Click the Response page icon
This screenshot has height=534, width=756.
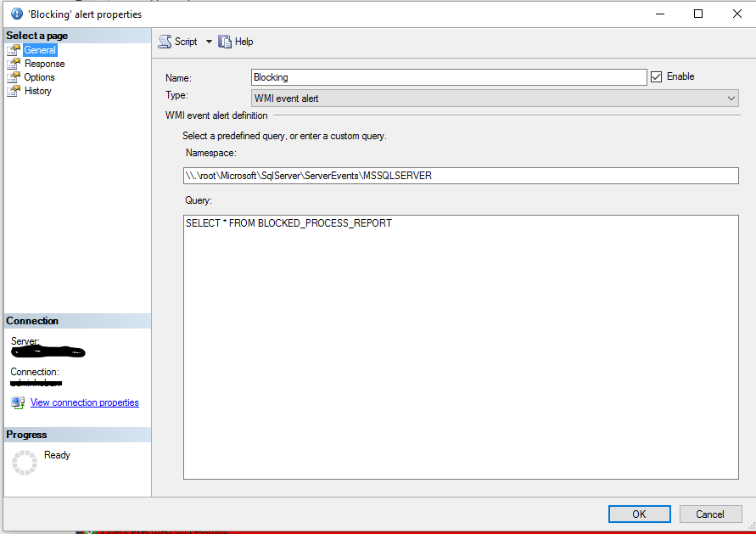tap(14, 64)
